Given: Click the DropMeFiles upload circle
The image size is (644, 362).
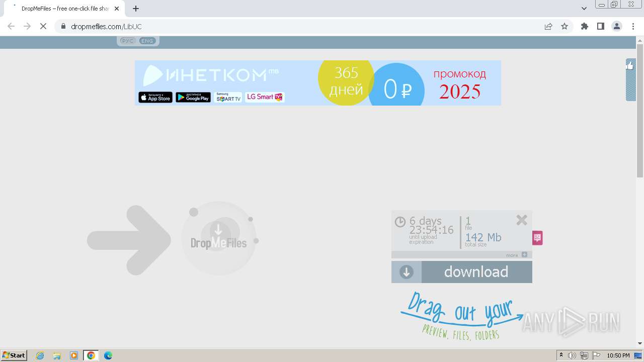Looking at the screenshot, I should coord(219,239).
